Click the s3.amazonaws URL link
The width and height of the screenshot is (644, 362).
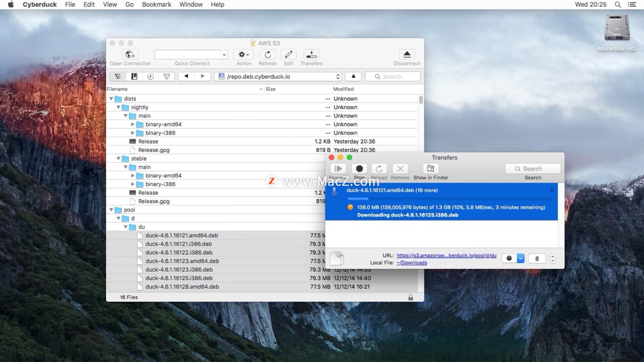[446, 255]
